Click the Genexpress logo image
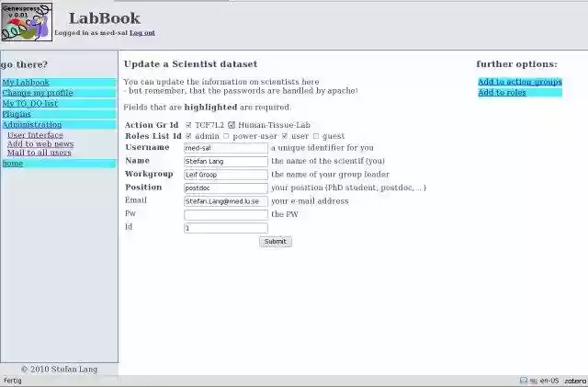588x387 pixels. pos(27,22)
